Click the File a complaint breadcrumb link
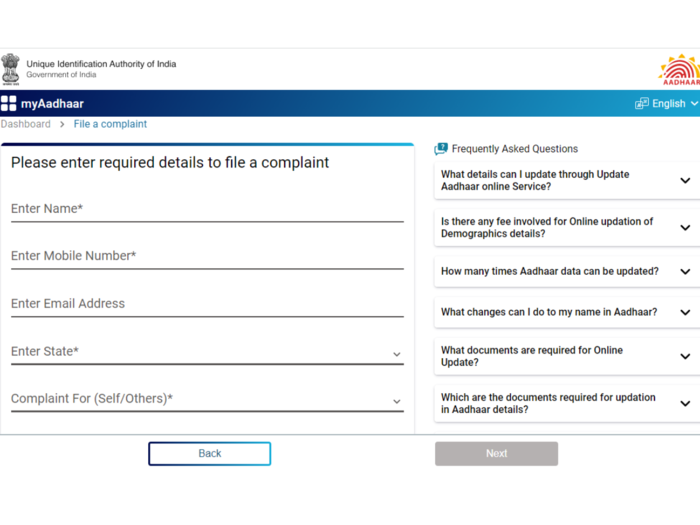The image size is (700, 525). 110,124
